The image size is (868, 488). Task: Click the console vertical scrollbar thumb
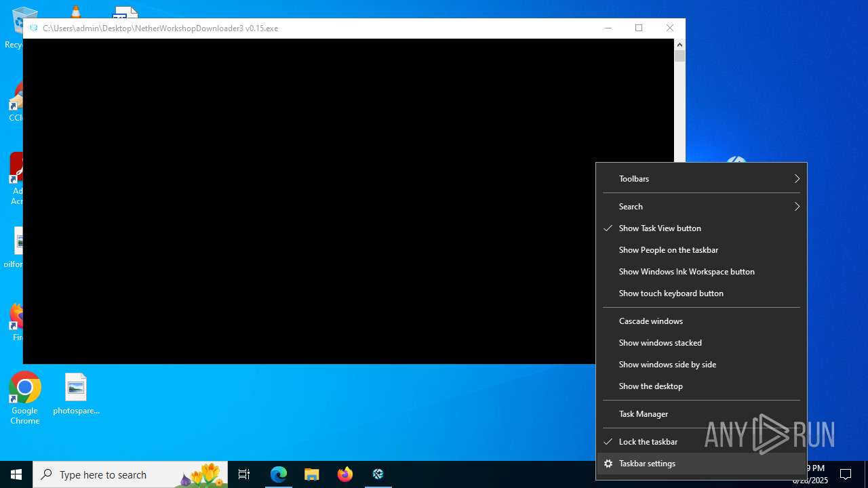(x=679, y=56)
